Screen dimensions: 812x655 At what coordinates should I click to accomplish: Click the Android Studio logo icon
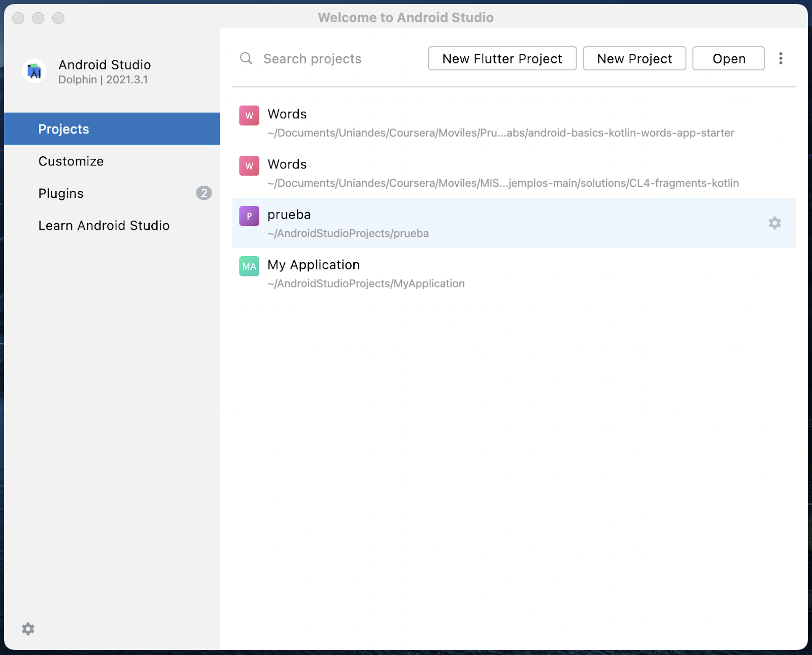[x=33, y=71]
